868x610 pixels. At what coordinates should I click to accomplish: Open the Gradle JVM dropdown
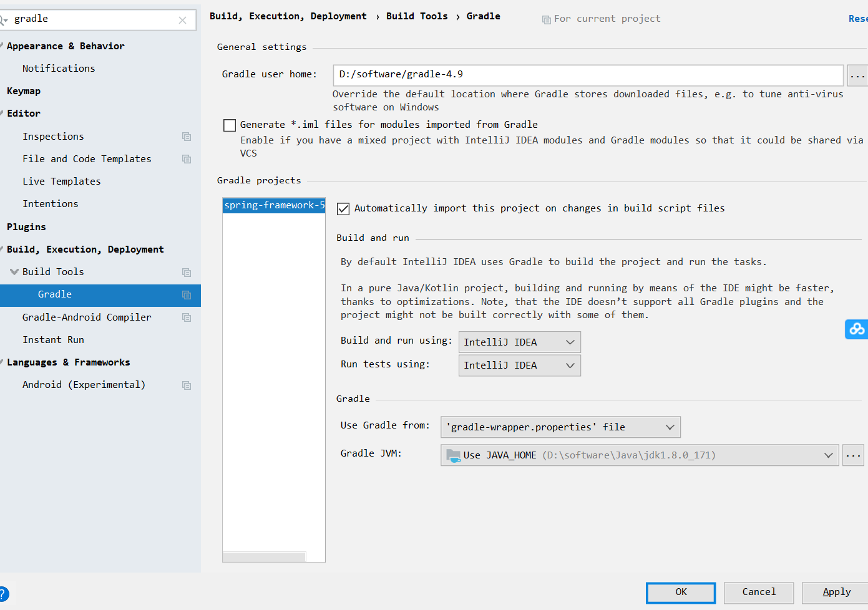pos(640,455)
